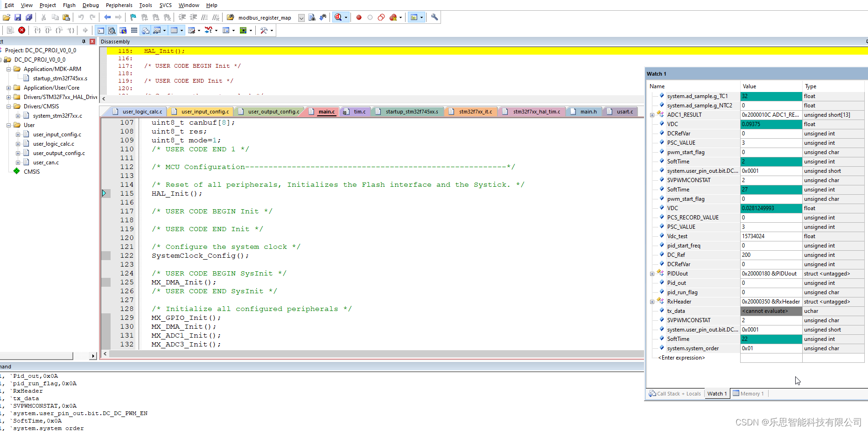The width and height of the screenshot is (868, 431).
Task: Select the startup_stm32f745xx.s file in tree
Action: click(60, 78)
